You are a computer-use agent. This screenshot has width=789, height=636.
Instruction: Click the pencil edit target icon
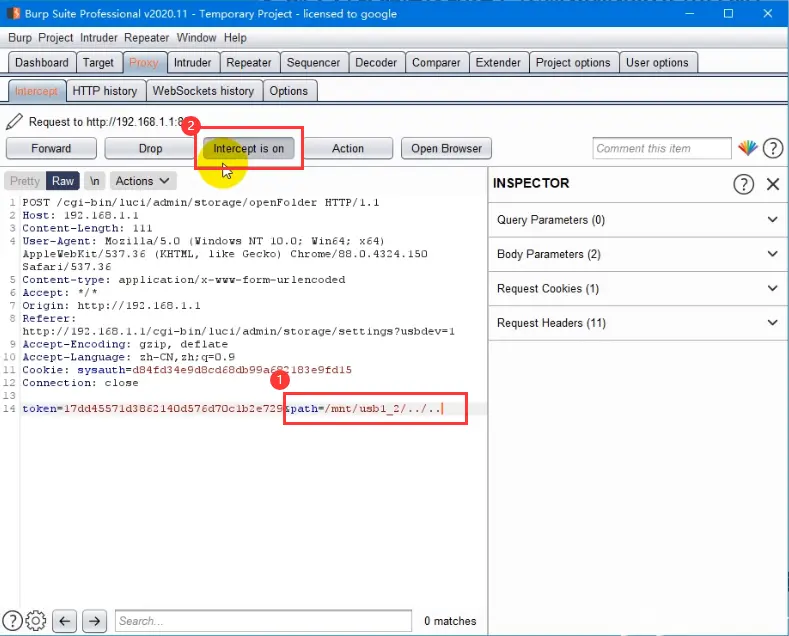click(x=14, y=121)
